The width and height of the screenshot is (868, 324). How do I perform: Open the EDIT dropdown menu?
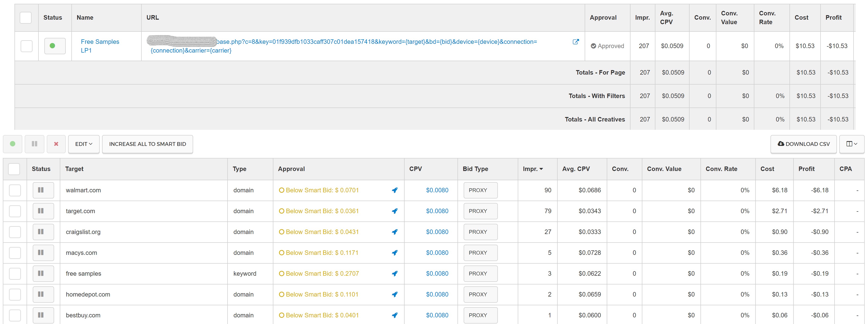click(x=84, y=144)
